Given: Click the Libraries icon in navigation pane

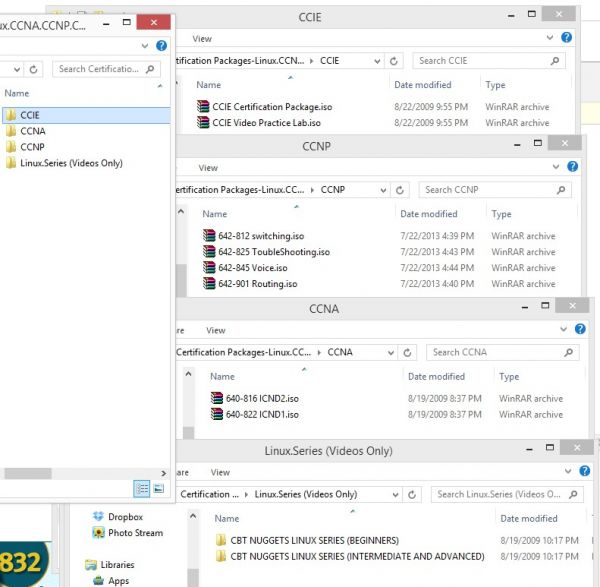Looking at the screenshot, I should tap(91, 564).
